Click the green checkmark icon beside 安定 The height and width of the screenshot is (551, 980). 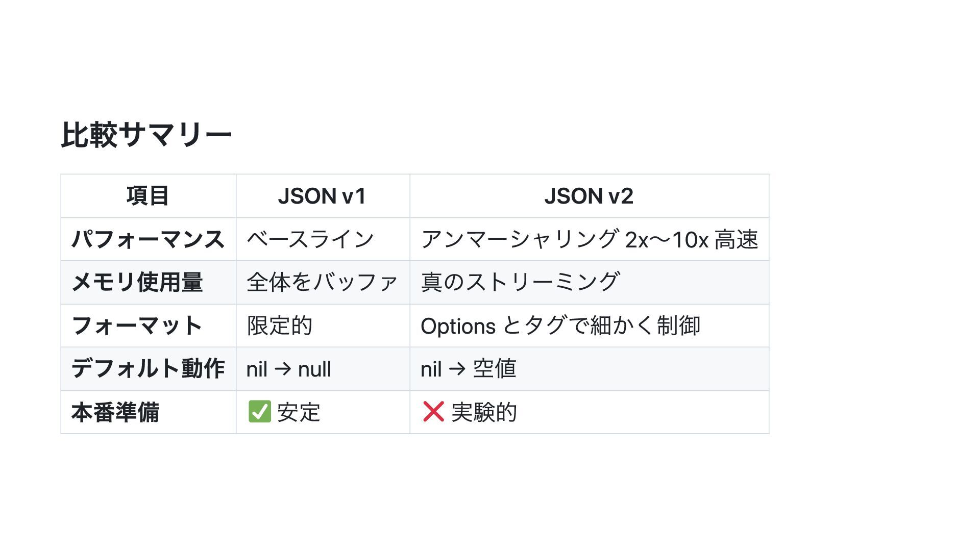[x=259, y=412]
